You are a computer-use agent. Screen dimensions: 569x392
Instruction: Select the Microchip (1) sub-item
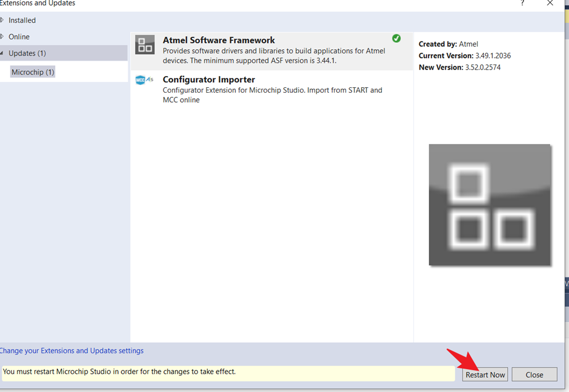click(33, 72)
